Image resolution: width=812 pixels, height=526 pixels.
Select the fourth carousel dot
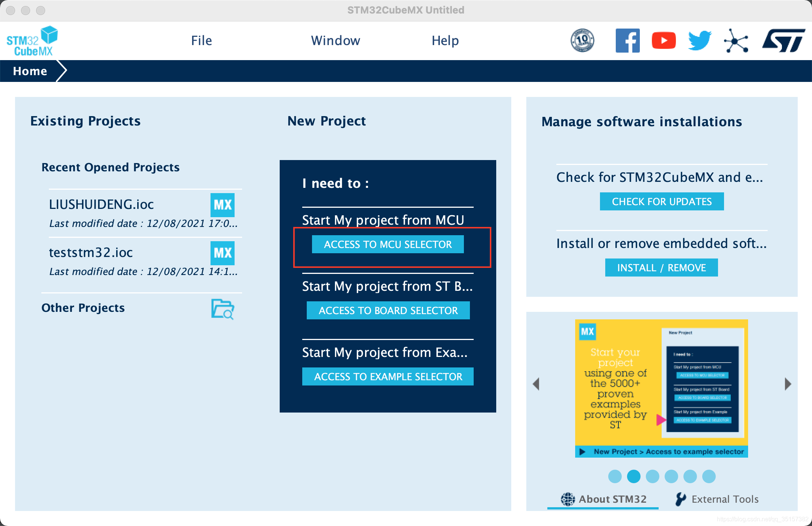(671, 476)
